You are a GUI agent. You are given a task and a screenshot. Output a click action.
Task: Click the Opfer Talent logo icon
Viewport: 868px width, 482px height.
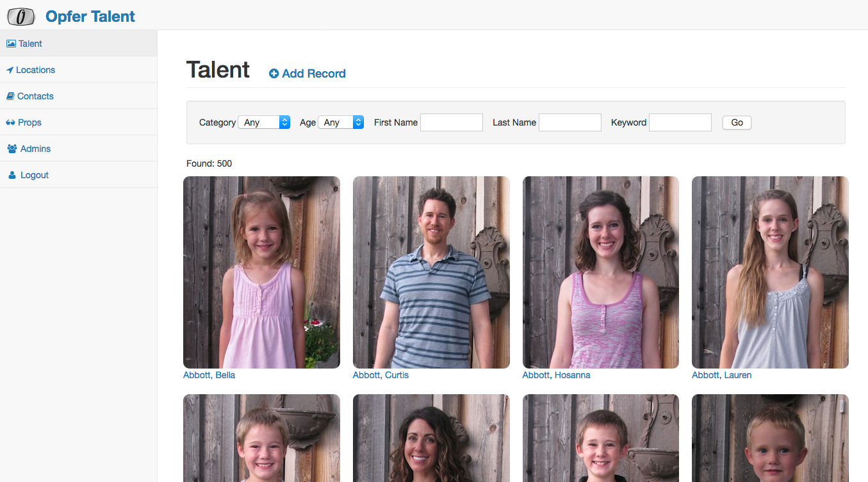[21, 16]
